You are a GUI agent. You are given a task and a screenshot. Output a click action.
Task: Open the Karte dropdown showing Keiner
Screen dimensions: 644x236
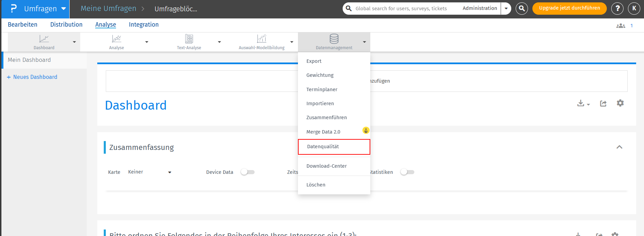(x=149, y=172)
